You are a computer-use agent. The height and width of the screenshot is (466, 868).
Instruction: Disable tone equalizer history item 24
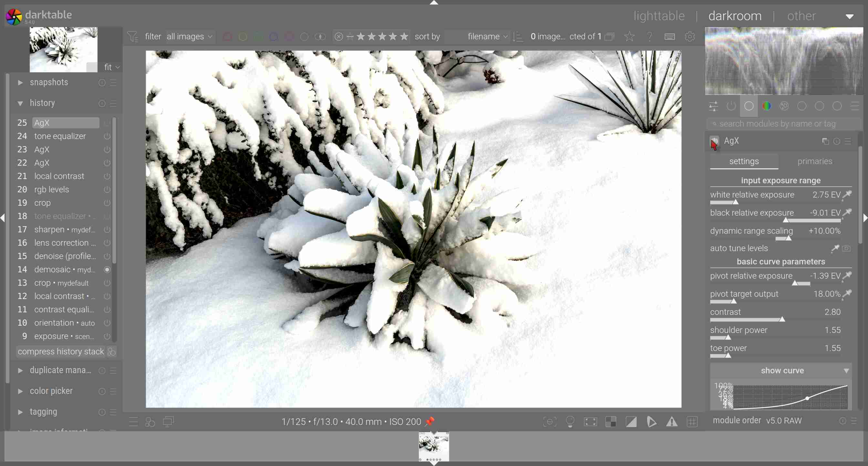(x=107, y=136)
